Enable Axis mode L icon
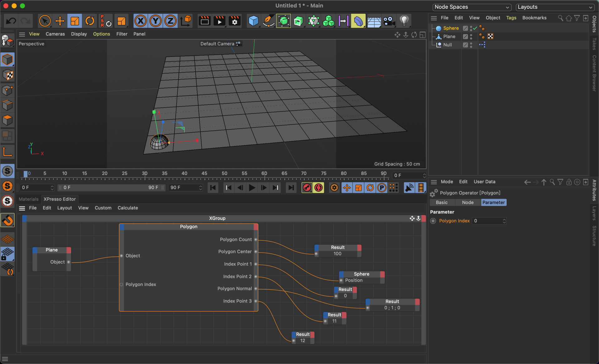Viewport: 599px width, 364px height. pos(7,152)
